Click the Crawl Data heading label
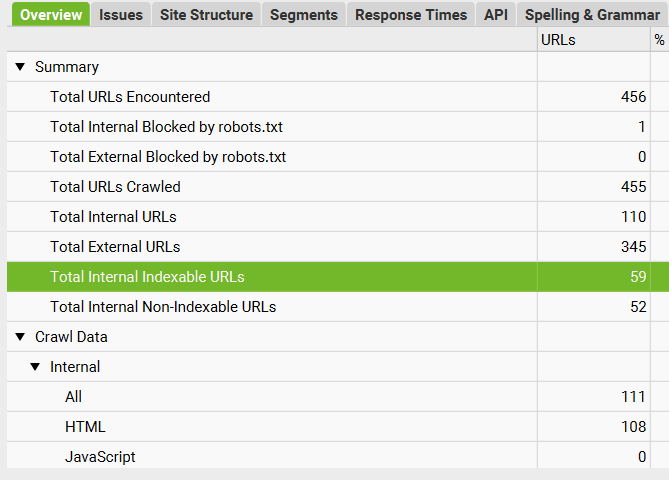 click(71, 337)
